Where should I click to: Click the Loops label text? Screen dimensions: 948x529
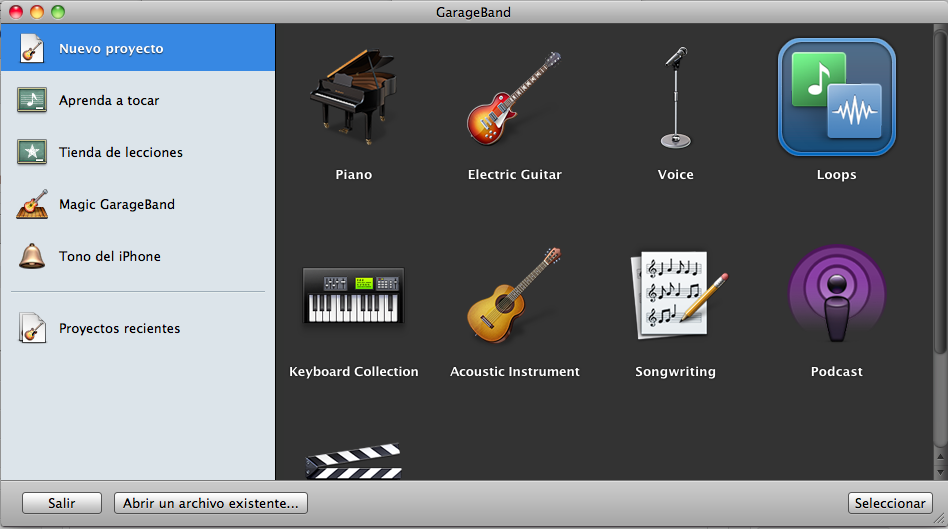click(x=837, y=175)
